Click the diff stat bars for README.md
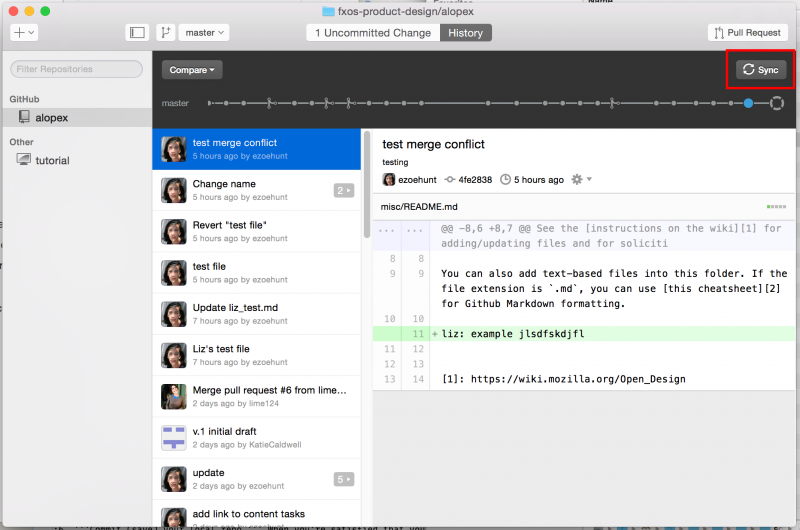800x530 pixels. coord(776,207)
